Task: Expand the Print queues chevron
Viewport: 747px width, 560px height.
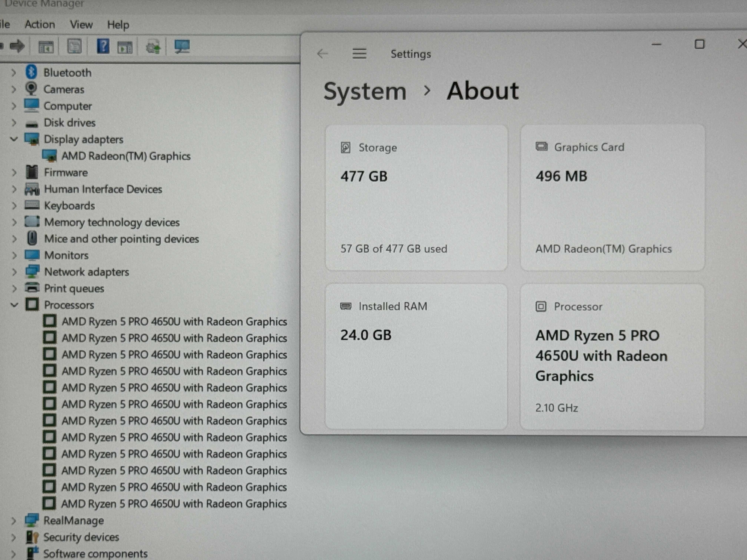Action: coord(14,288)
